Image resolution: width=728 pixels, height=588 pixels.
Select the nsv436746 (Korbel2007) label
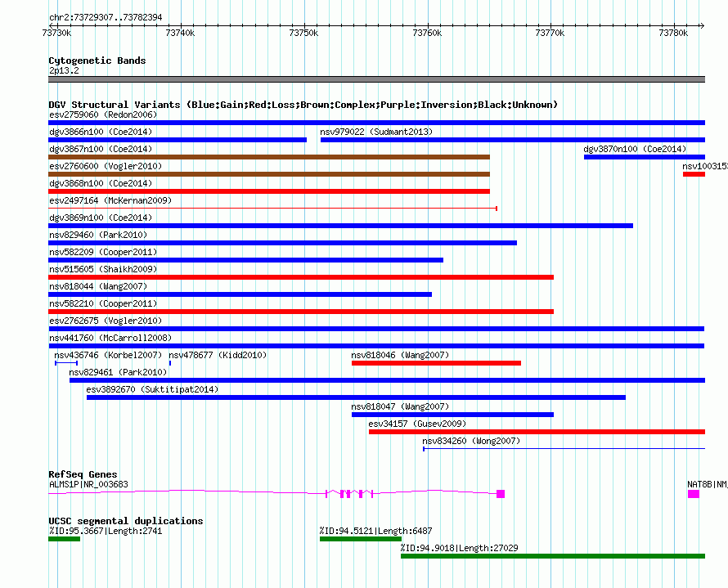108,355
